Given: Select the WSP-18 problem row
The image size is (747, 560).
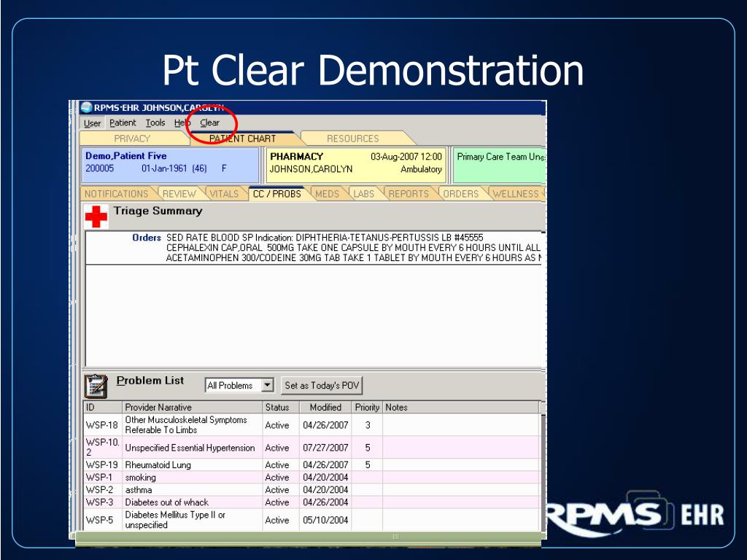Looking at the screenshot, I should (x=311, y=425).
